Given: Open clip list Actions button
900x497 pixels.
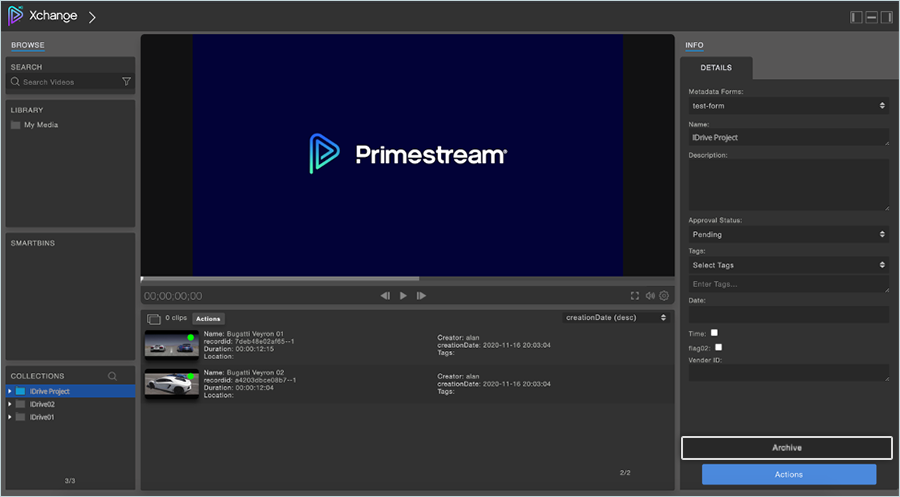Looking at the screenshot, I should pyautogui.click(x=208, y=319).
